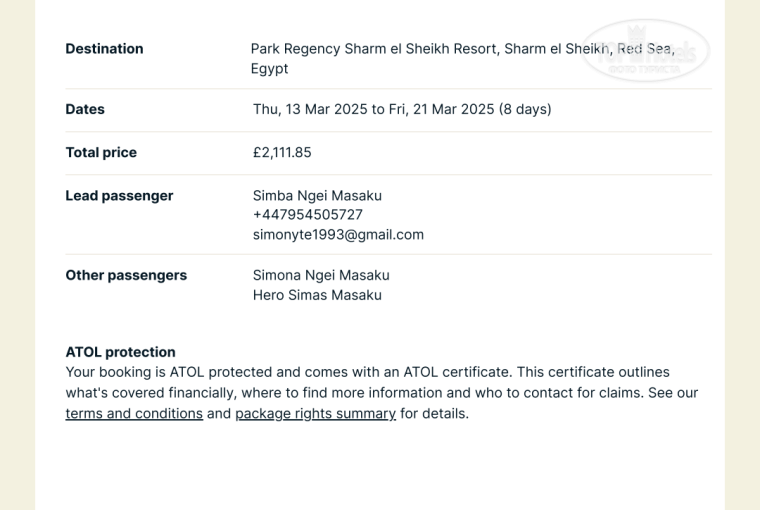
Task: Click the Lead passenger row label
Action: click(x=119, y=195)
